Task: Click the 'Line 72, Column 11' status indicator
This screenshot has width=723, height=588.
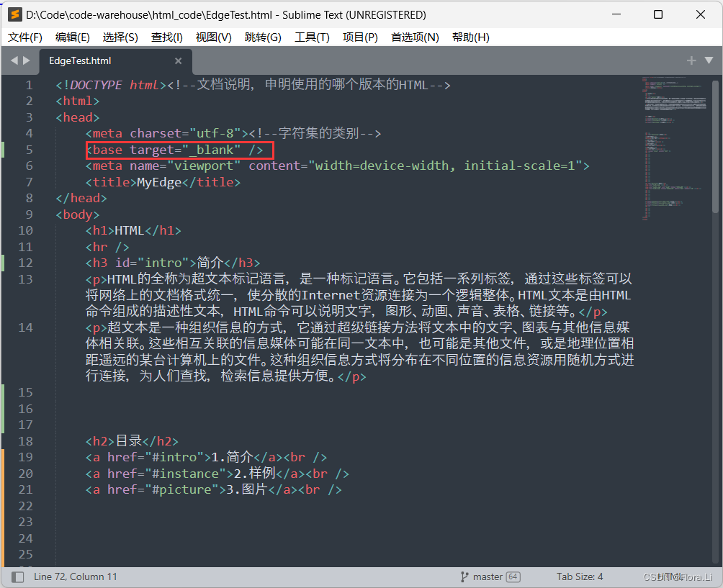Action: (74, 576)
